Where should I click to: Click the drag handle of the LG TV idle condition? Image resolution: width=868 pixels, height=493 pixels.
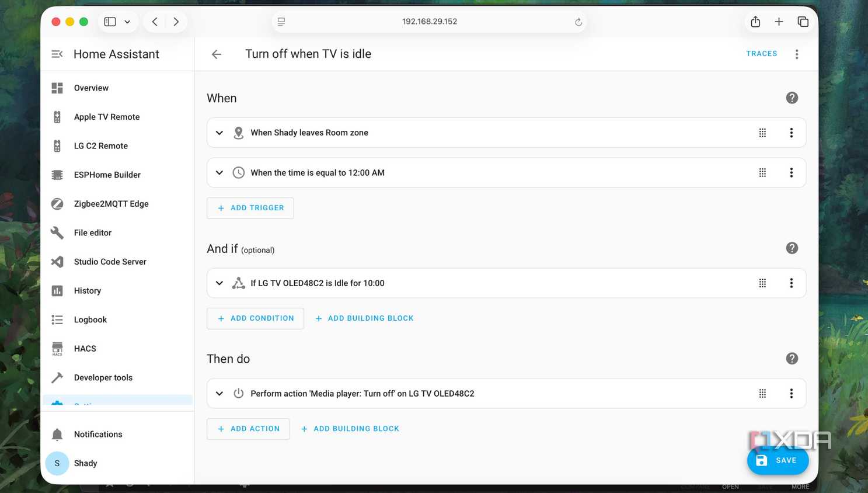pyautogui.click(x=762, y=283)
